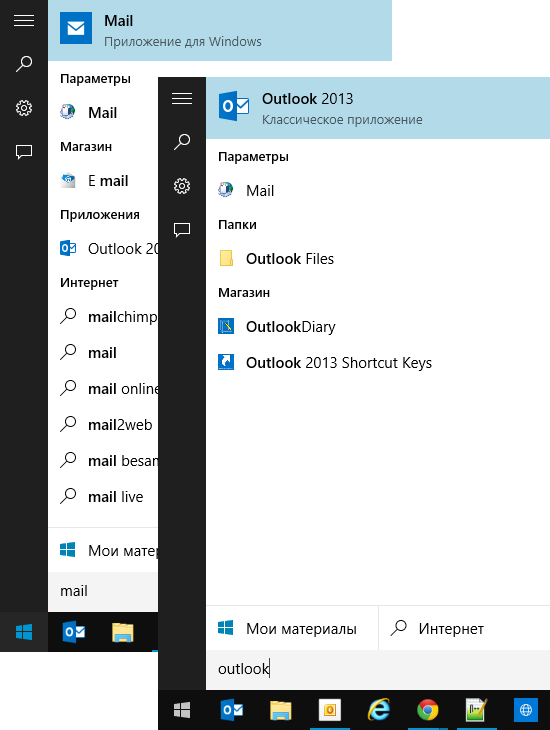
Task: Open the settings gear in the mail search sidebar
Action: point(24,108)
